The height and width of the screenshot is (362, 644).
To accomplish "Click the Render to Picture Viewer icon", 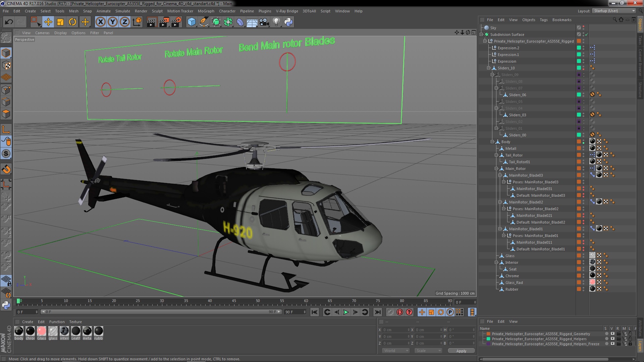I will point(164,22).
